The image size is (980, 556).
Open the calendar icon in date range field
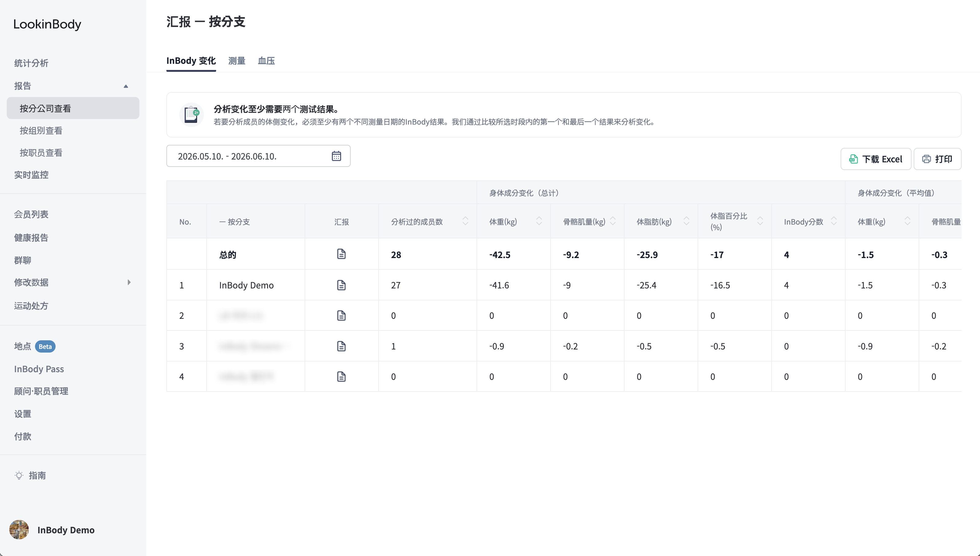click(x=336, y=156)
